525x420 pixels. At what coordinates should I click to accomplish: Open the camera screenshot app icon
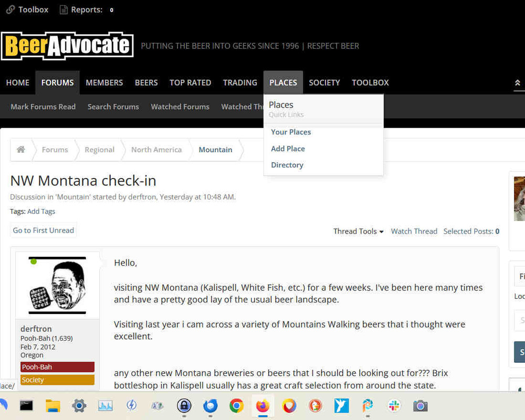[420, 406]
